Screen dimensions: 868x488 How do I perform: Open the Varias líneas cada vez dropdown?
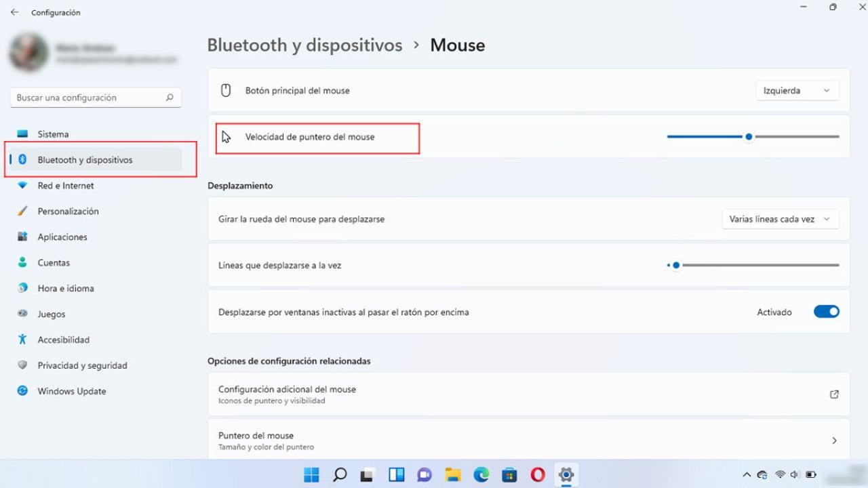780,219
